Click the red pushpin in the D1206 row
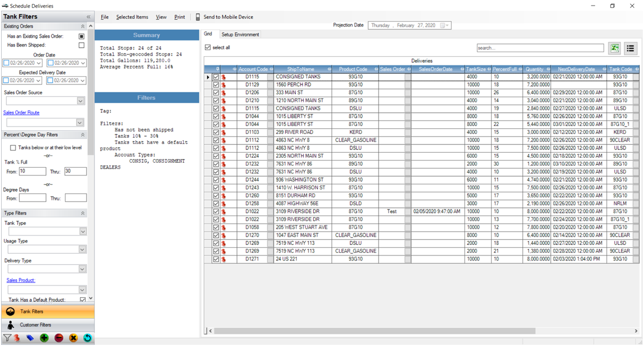Screen dimensions: 644x346 [x=224, y=92]
